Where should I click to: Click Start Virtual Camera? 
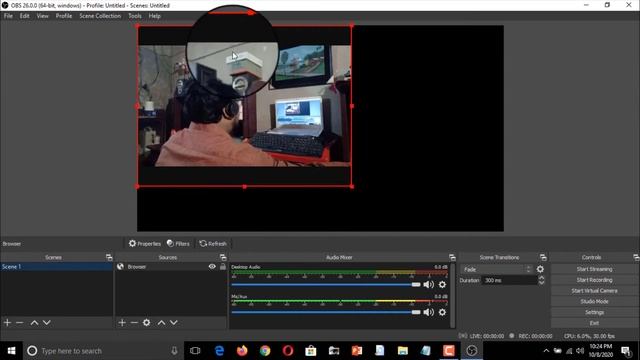point(594,291)
